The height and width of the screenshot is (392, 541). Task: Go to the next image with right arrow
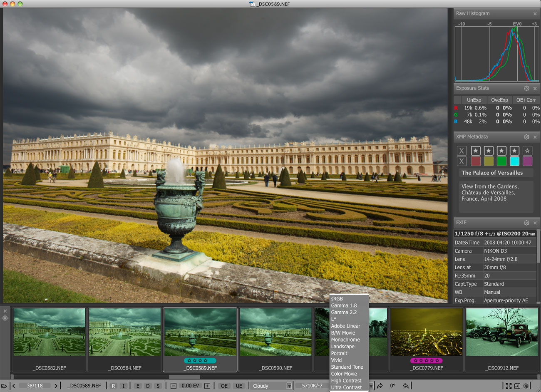point(56,386)
